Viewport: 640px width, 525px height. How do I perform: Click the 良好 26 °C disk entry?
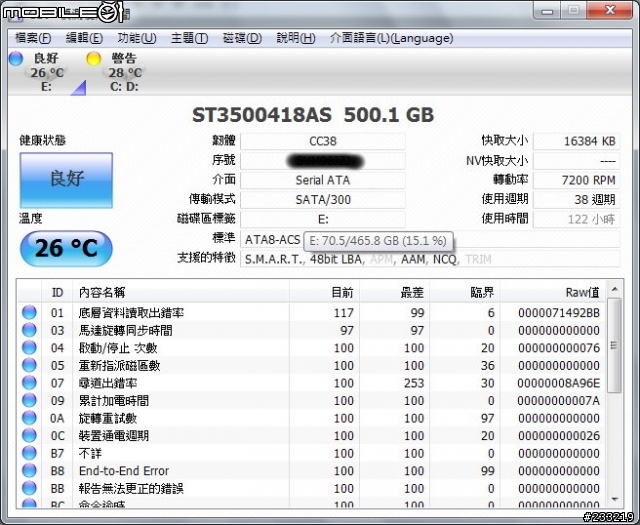pos(46,72)
